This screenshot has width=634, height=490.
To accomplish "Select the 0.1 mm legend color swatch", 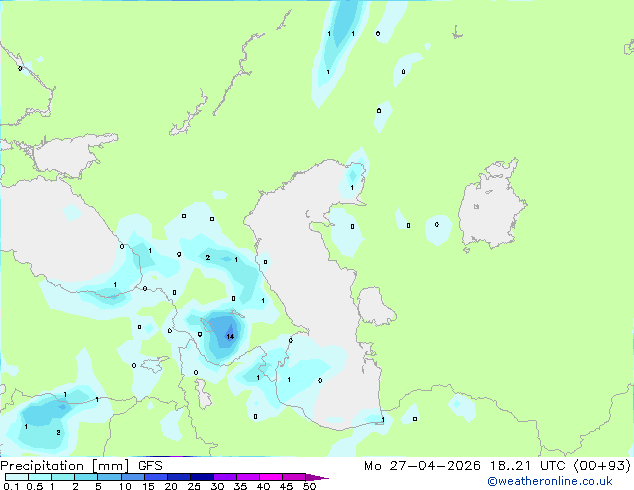I will tap(17, 477).
